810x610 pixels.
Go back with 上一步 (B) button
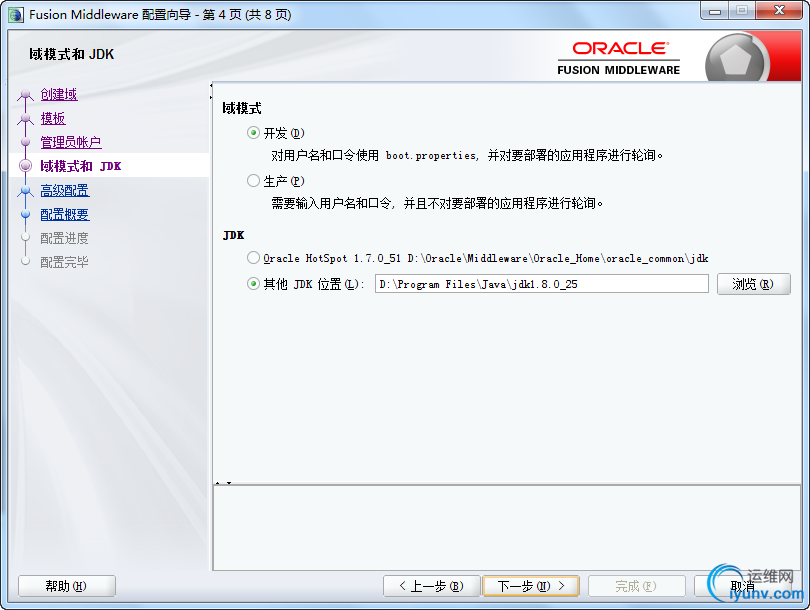click(431, 586)
